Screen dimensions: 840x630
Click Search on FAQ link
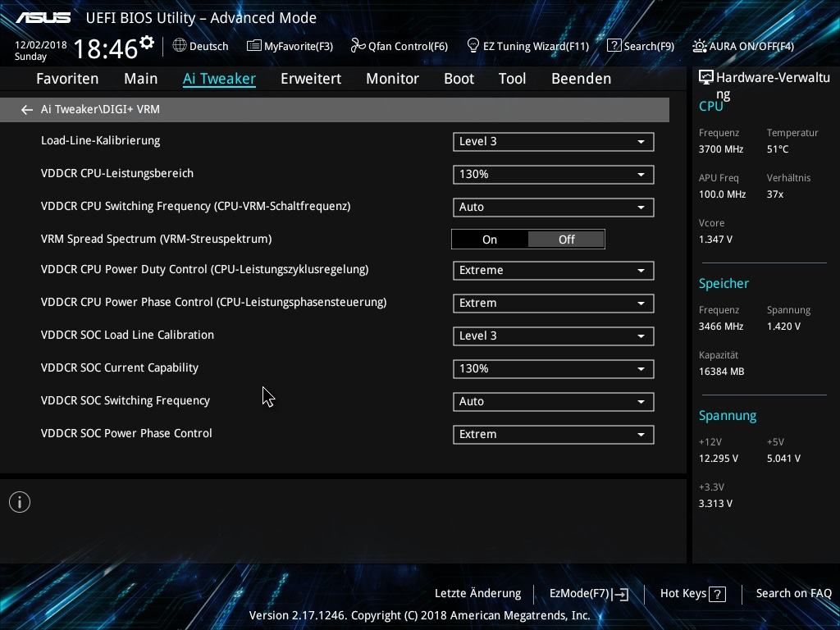pyautogui.click(x=794, y=594)
